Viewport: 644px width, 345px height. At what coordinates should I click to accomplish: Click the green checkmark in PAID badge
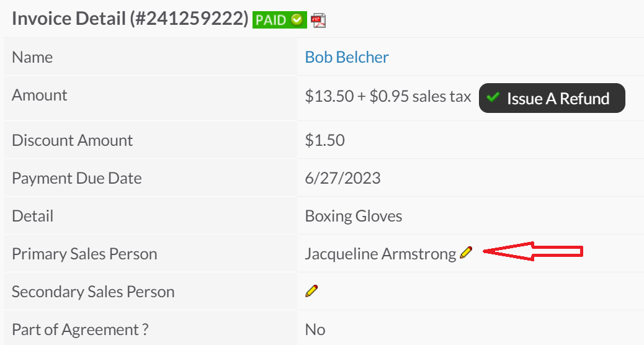(x=297, y=19)
